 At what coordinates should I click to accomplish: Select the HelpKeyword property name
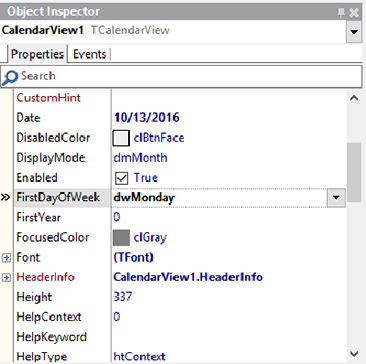(52, 337)
